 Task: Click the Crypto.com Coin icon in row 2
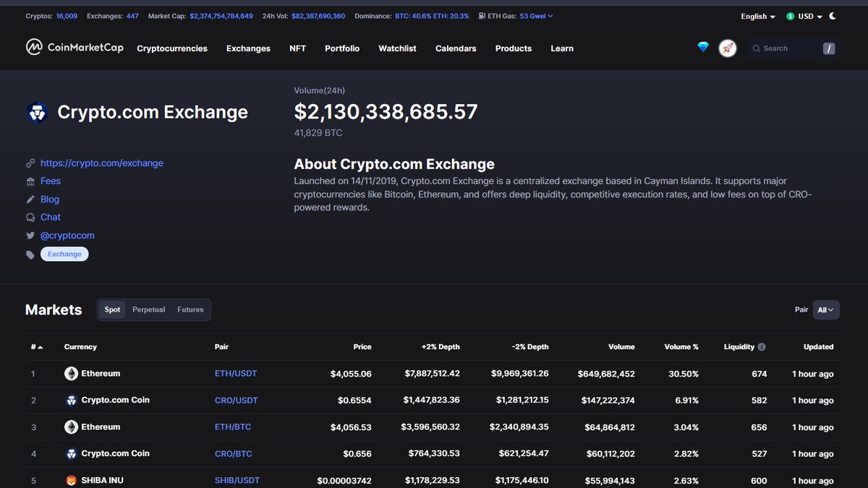71,401
